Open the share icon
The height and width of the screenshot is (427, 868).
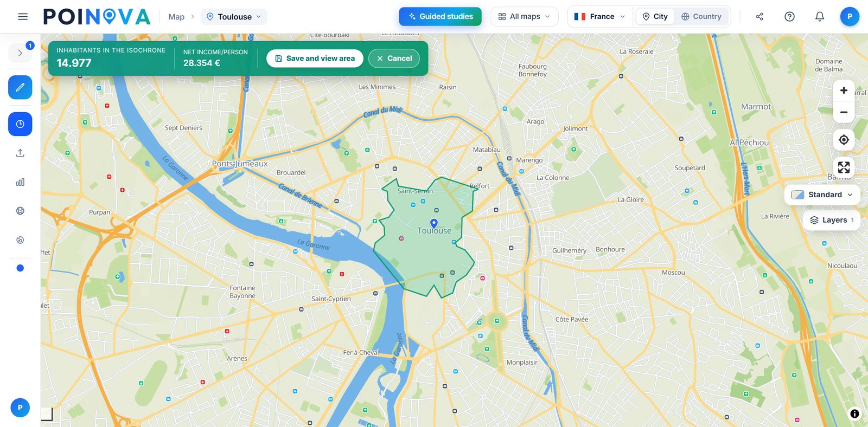tap(759, 17)
